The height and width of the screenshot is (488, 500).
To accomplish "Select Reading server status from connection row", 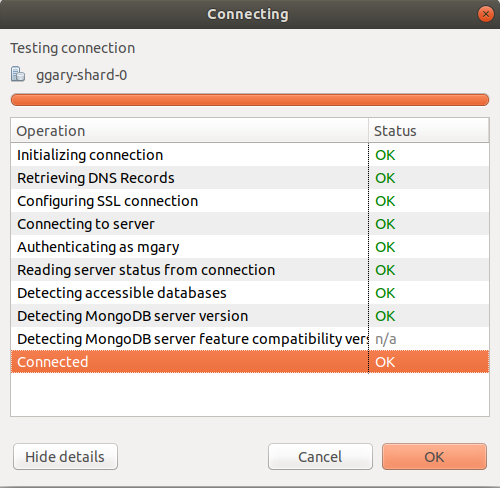I will 250,270.
